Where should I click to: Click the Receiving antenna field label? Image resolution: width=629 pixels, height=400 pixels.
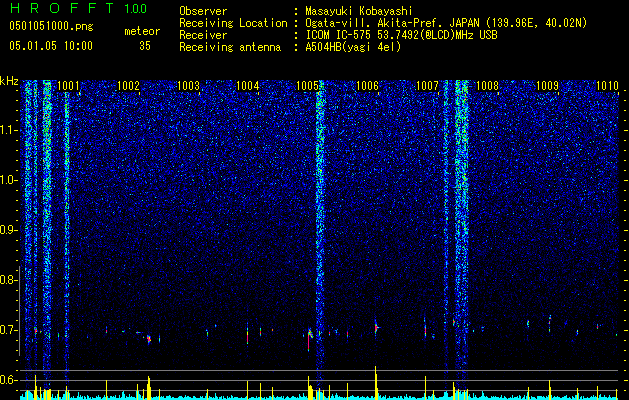point(230,47)
